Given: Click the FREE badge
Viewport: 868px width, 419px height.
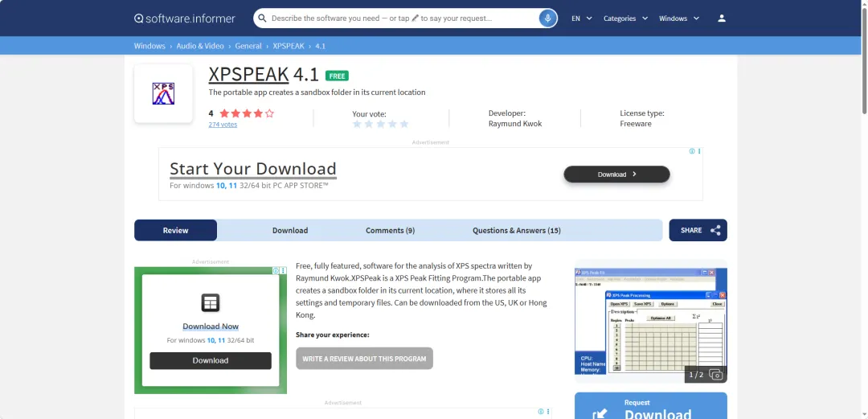Looking at the screenshot, I should (337, 76).
